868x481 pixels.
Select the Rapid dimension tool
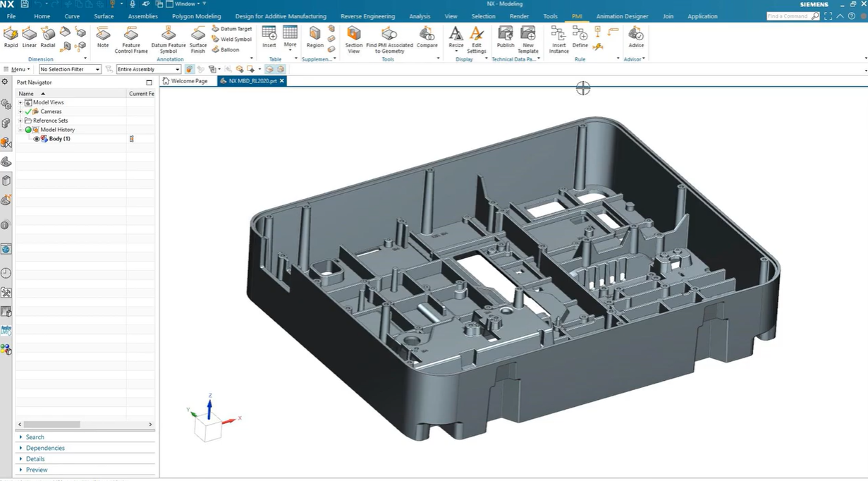pos(11,37)
